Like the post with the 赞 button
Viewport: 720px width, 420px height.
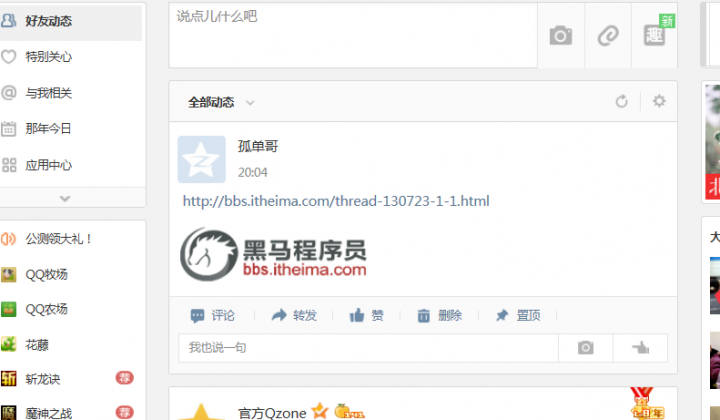[x=366, y=315]
